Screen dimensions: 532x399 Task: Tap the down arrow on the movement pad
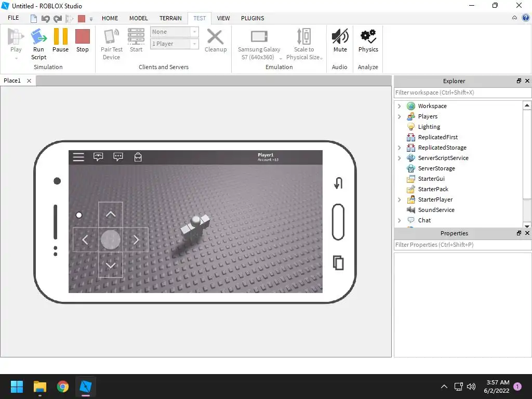(111, 265)
